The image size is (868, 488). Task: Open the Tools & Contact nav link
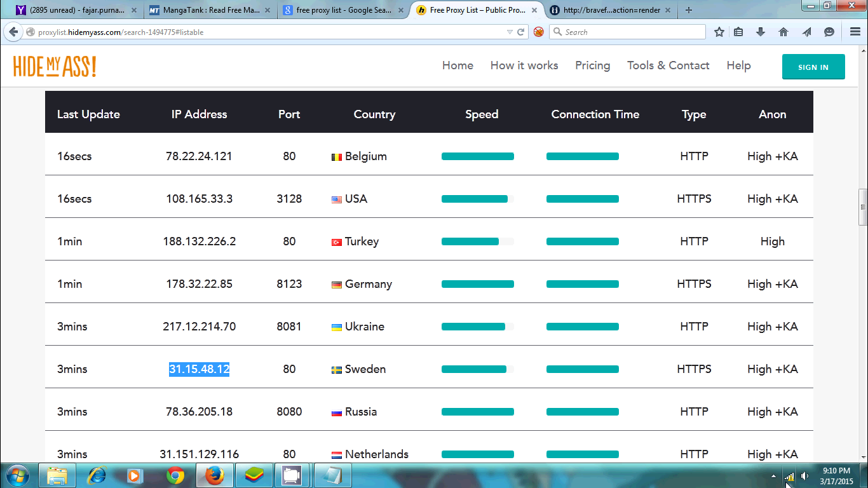click(x=668, y=65)
